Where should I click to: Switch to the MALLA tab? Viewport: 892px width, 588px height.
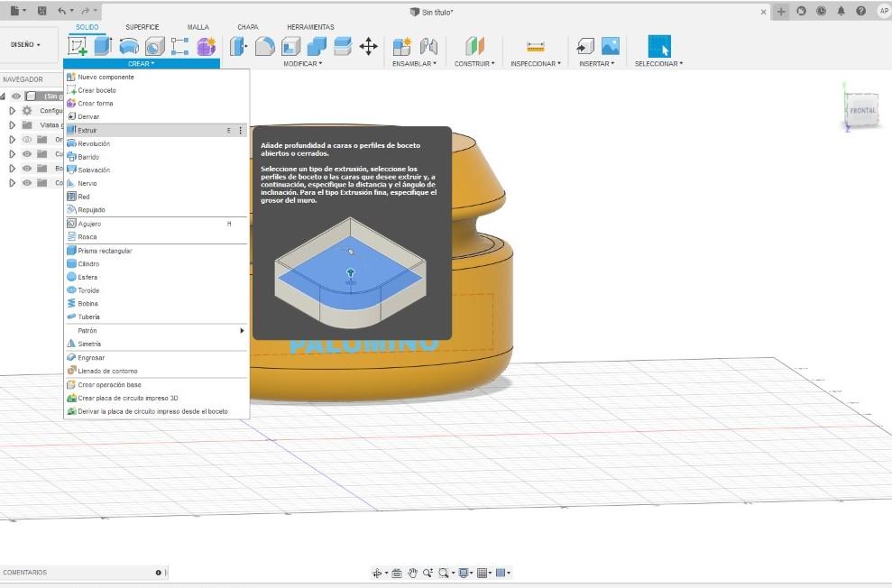[x=198, y=27]
